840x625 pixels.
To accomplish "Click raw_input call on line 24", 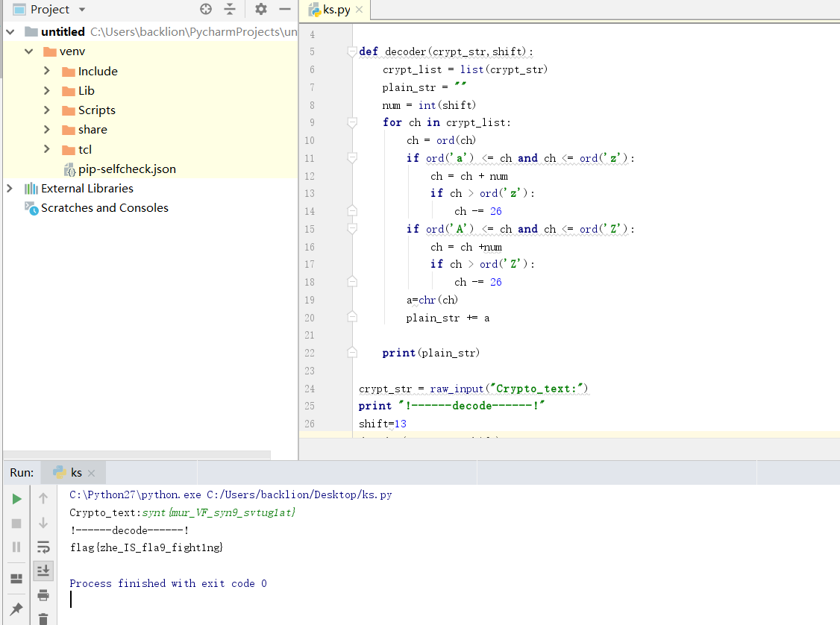I will click(509, 389).
